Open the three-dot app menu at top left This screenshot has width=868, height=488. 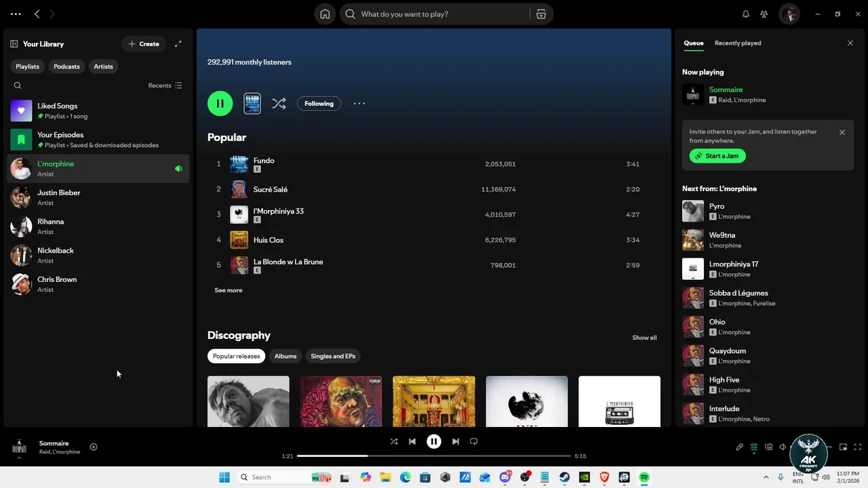click(16, 14)
